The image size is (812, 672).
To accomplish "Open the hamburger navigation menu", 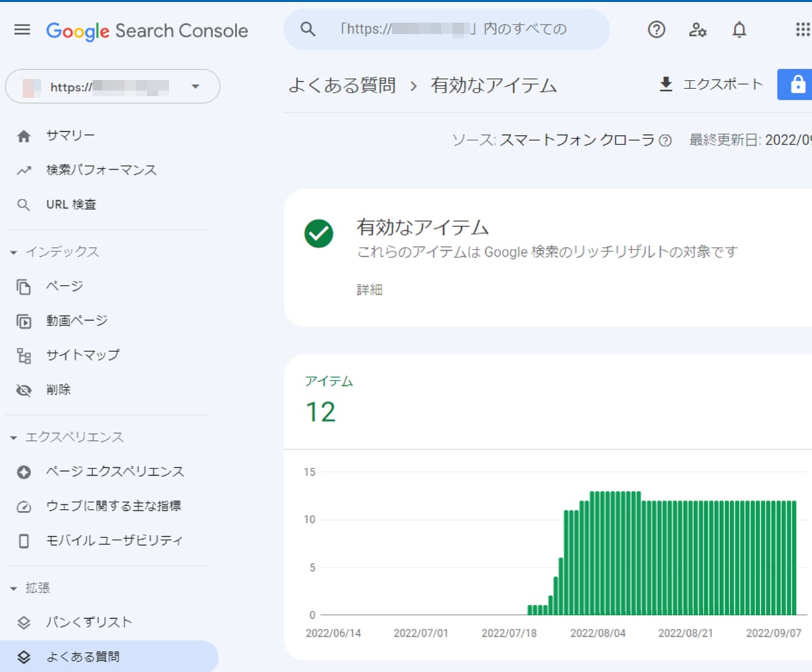I will tap(22, 30).
